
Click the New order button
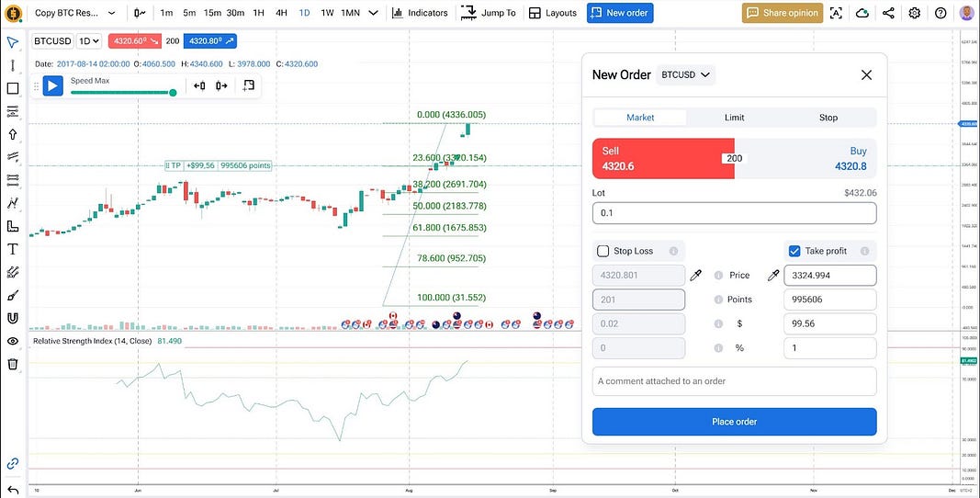coord(620,13)
